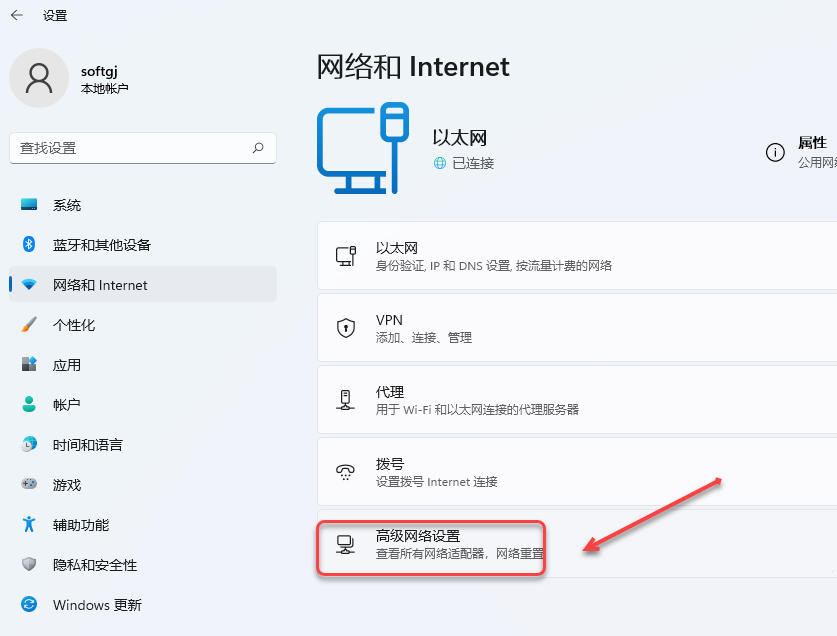Open Windows 更新 settings page

(143, 605)
